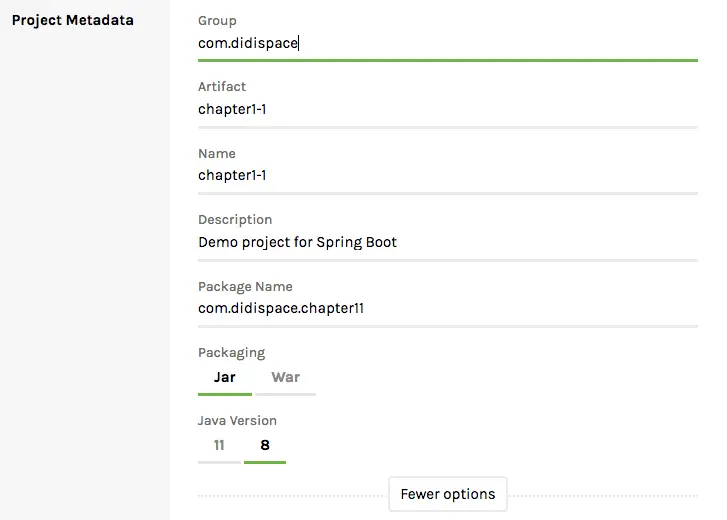Click the green underline beneath Group field
The image size is (727, 520).
tap(447, 60)
